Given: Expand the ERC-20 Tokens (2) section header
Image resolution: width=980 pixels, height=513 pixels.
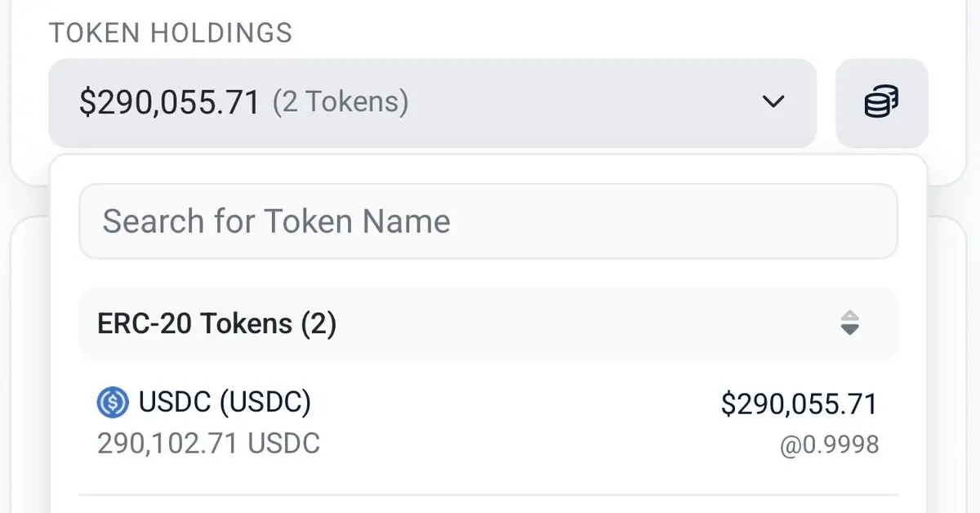Looking at the screenshot, I should coord(488,324).
